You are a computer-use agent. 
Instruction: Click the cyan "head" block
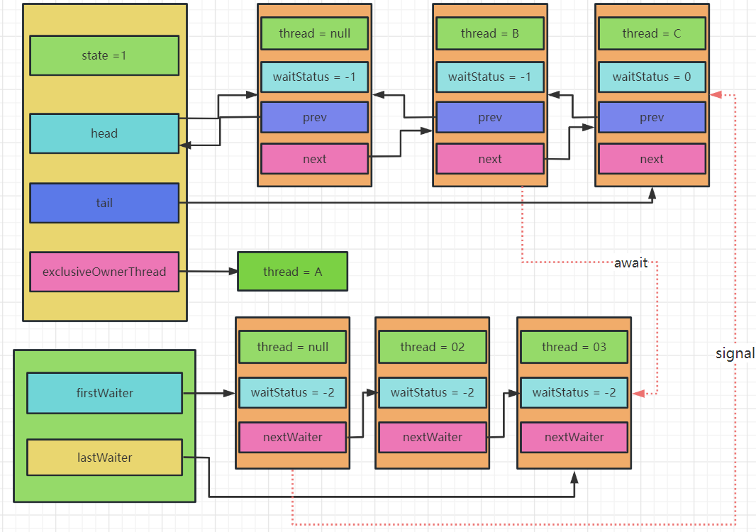(x=104, y=133)
